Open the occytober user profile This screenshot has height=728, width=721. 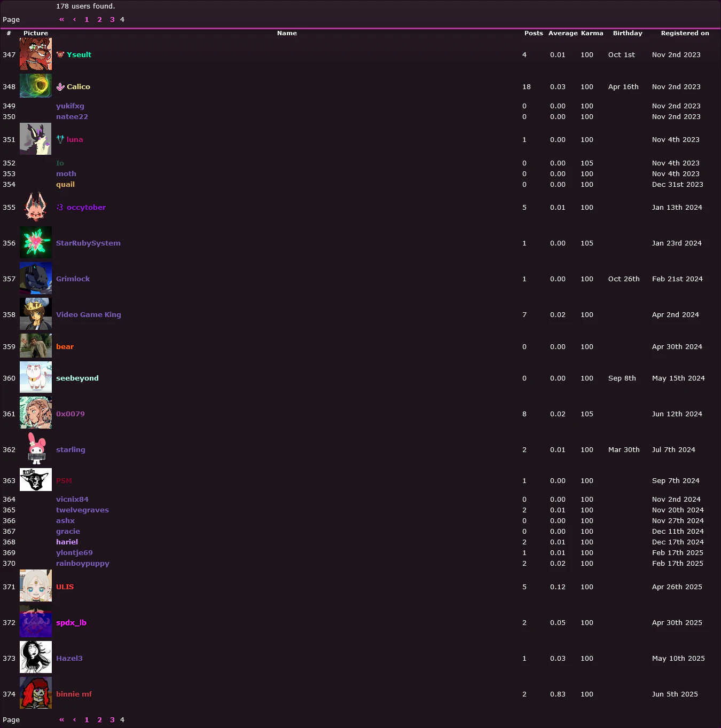[86, 208]
